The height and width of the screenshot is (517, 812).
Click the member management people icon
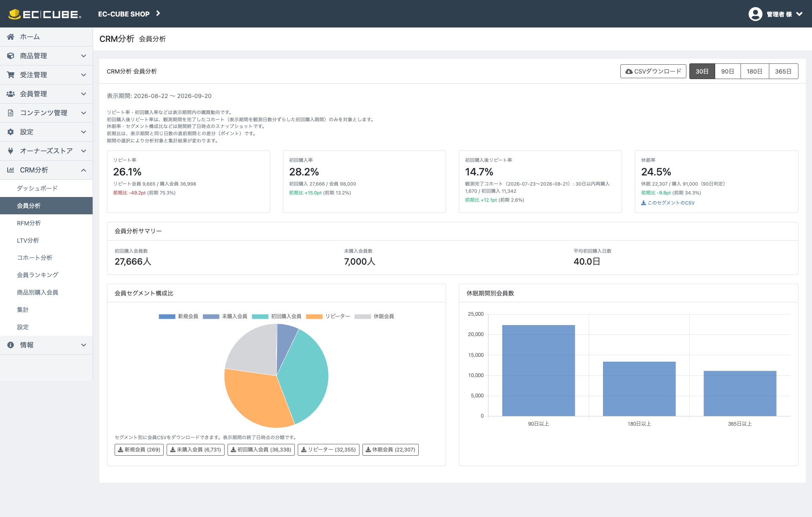coord(11,94)
